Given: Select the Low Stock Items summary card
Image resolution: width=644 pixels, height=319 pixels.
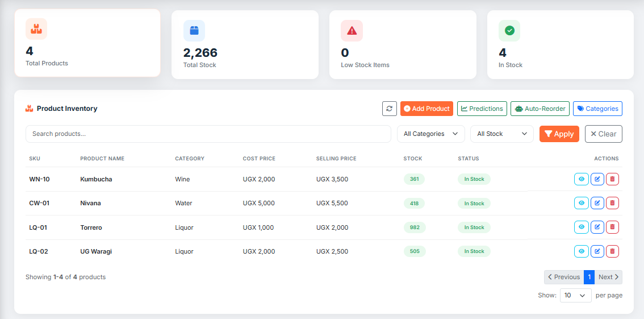Looking at the screenshot, I should point(403,44).
